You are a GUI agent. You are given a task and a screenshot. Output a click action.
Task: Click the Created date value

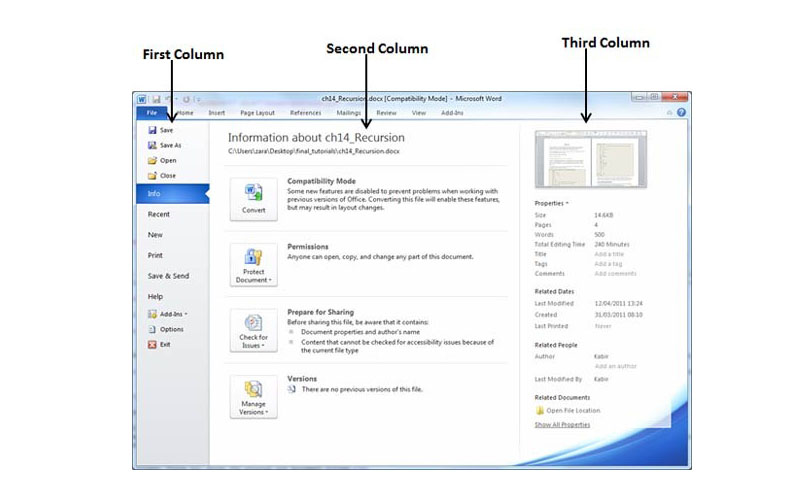[618, 315]
